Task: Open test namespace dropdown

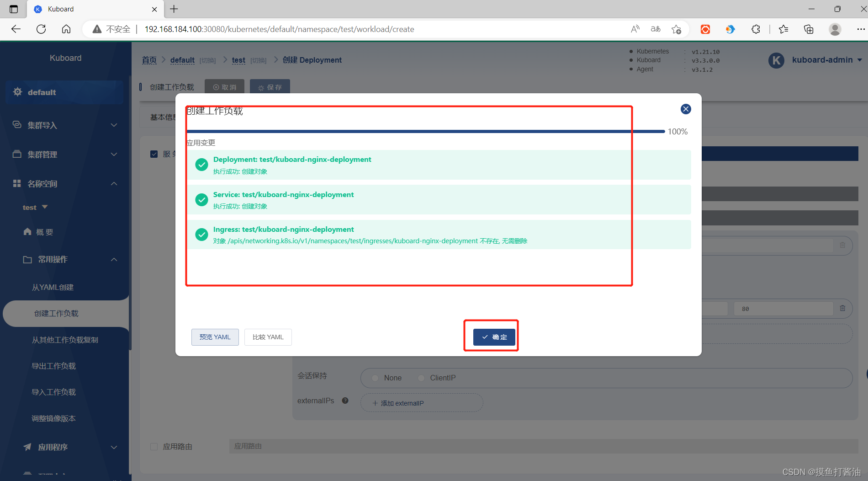Action: click(x=35, y=207)
